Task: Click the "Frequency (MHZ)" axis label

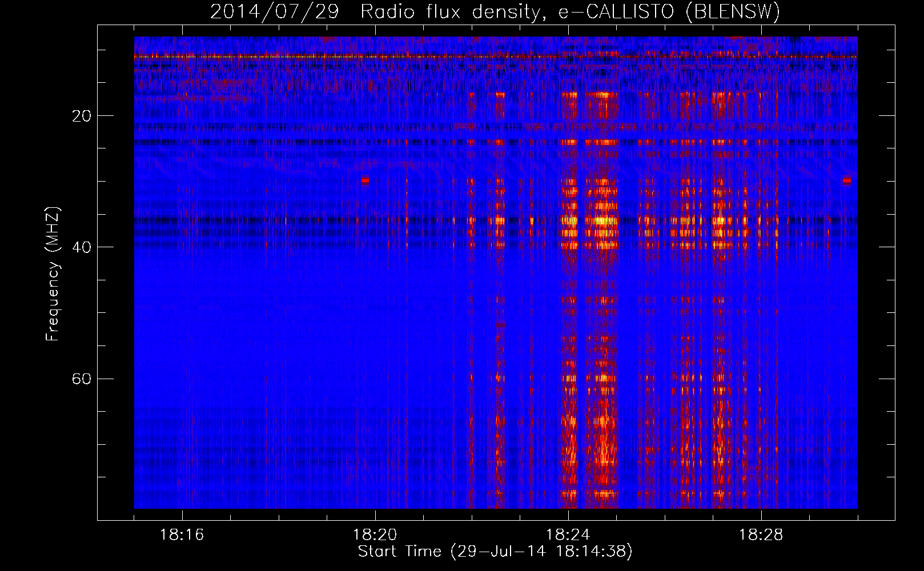Action: [53, 274]
